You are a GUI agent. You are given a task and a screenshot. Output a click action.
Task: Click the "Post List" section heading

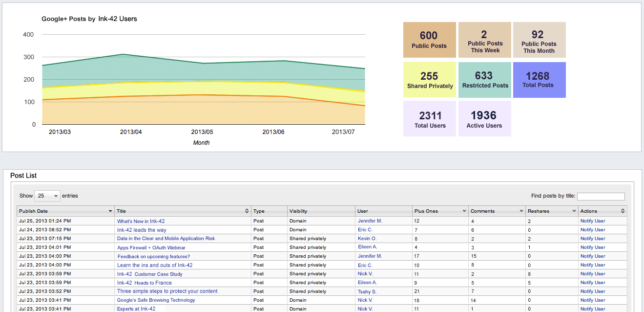(23, 176)
